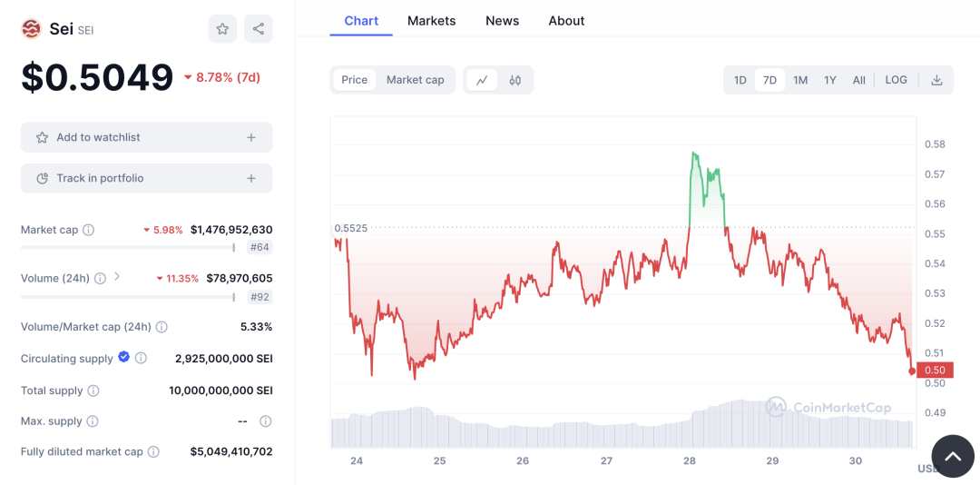Click the star favorite icon
This screenshot has width=980, height=485.
coord(222,29)
